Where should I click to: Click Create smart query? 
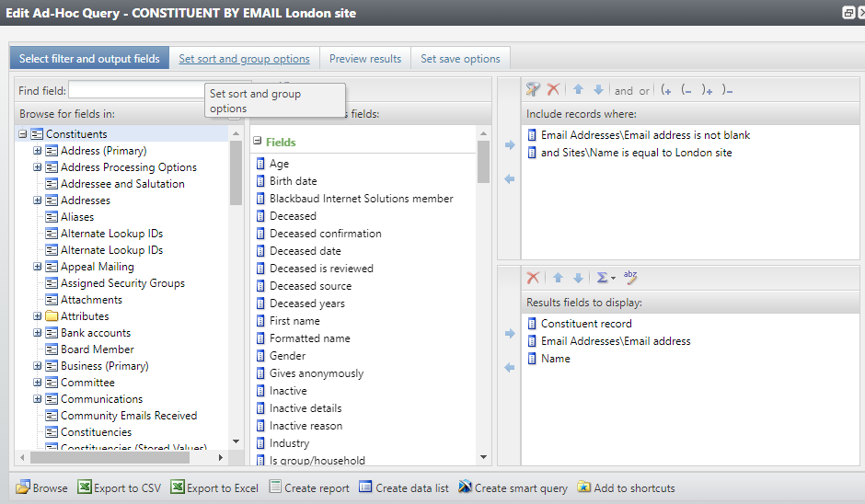tap(513, 488)
